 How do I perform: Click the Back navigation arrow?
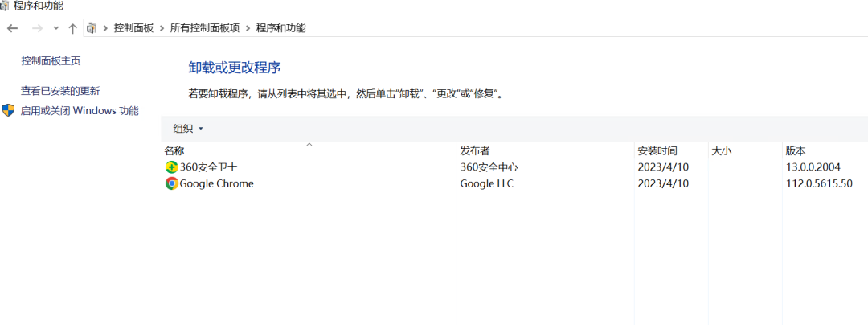point(13,28)
